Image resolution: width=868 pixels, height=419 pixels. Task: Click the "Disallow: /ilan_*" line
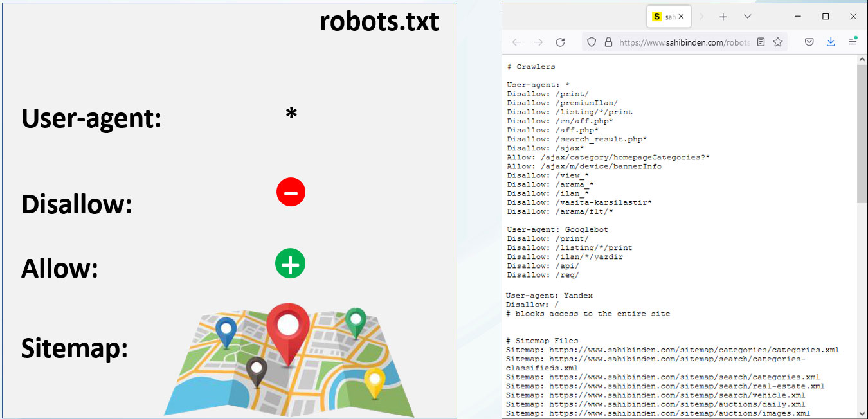(x=548, y=193)
